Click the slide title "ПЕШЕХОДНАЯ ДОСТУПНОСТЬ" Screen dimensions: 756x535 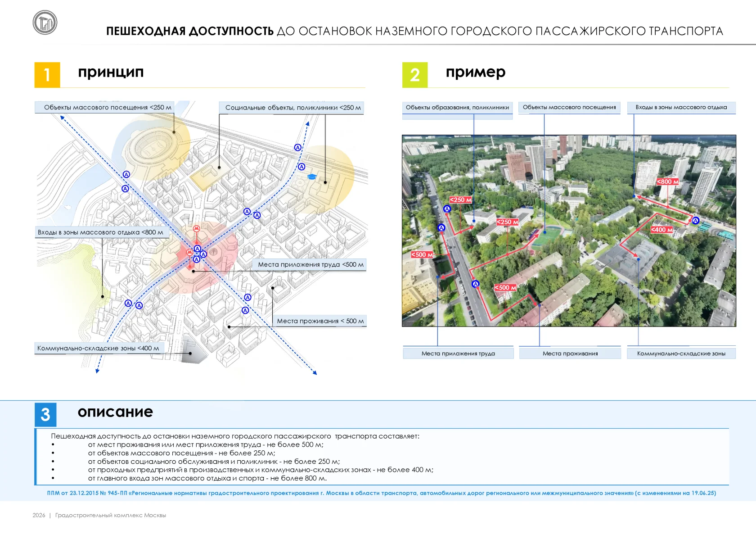pos(190,31)
